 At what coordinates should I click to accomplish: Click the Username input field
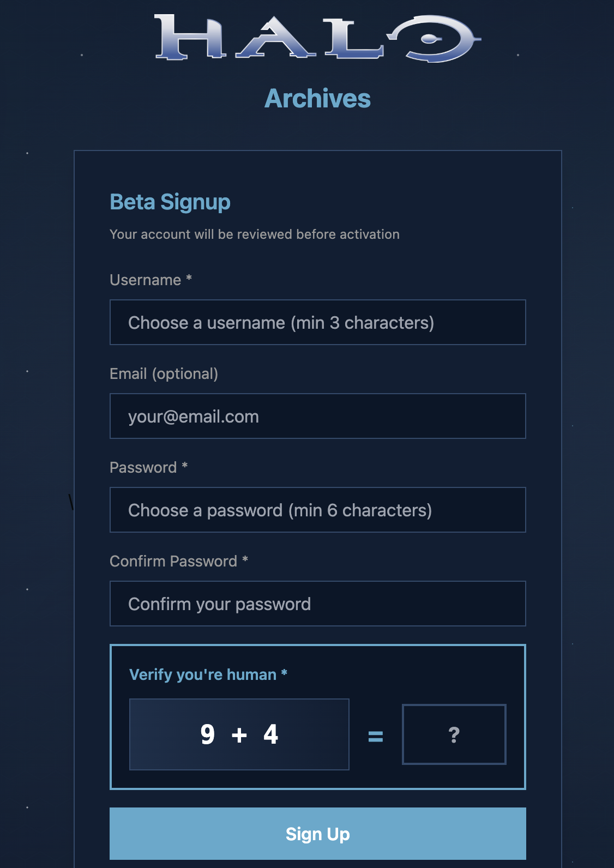[318, 322]
